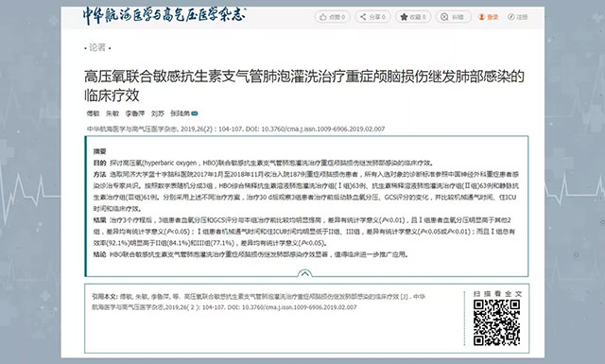Click the share icon in header
Screen dimensions: 605x364
(x=363, y=17)
